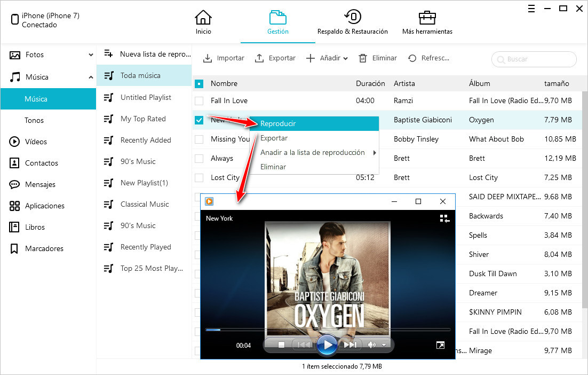Click the media player seek bar
Image resolution: width=588 pixels, height=375 pixels.
point(328,330)
